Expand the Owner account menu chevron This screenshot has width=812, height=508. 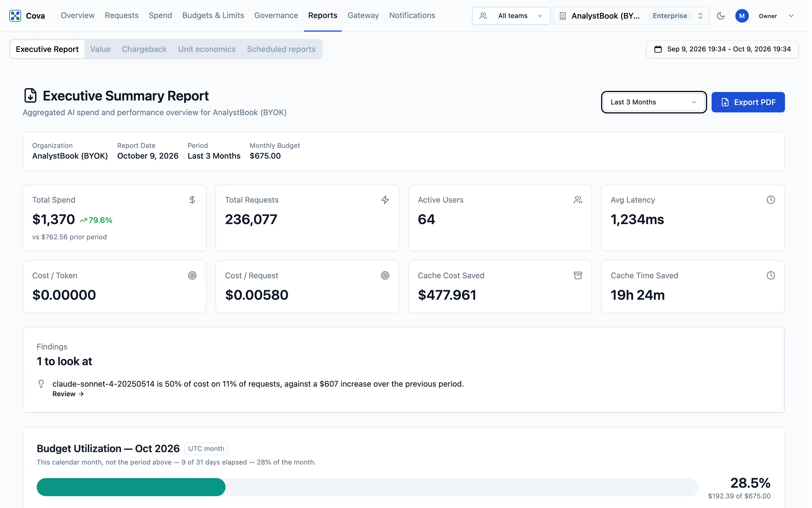791,16
